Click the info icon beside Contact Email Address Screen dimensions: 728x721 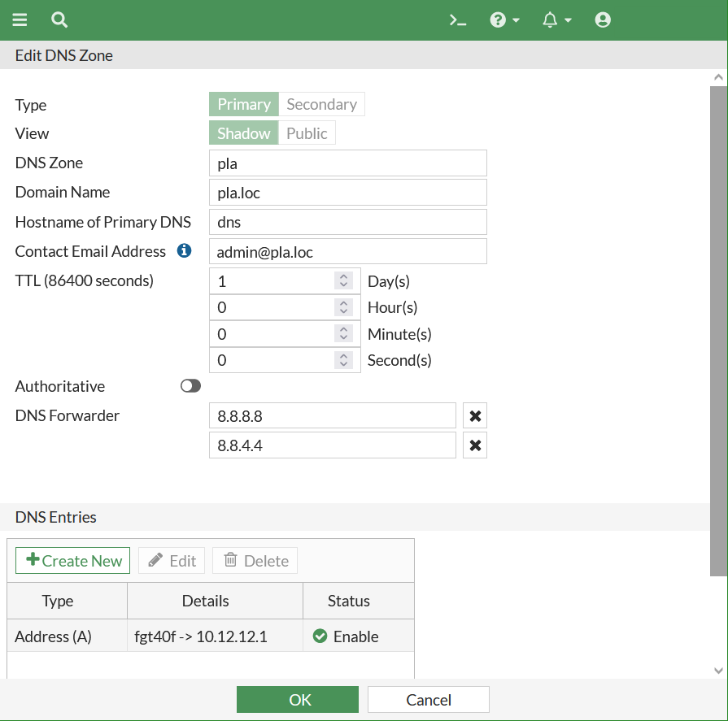[x=184, y=250]
